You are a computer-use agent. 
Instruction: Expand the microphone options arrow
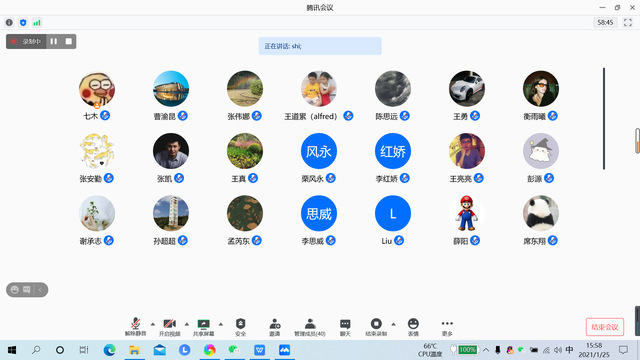click(x=153, y=324)
